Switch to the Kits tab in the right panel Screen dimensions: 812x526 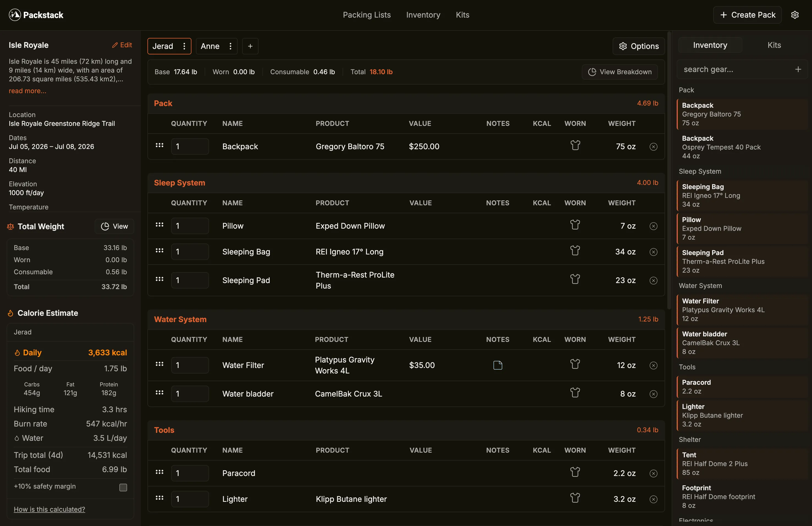(x=775, y=45)
